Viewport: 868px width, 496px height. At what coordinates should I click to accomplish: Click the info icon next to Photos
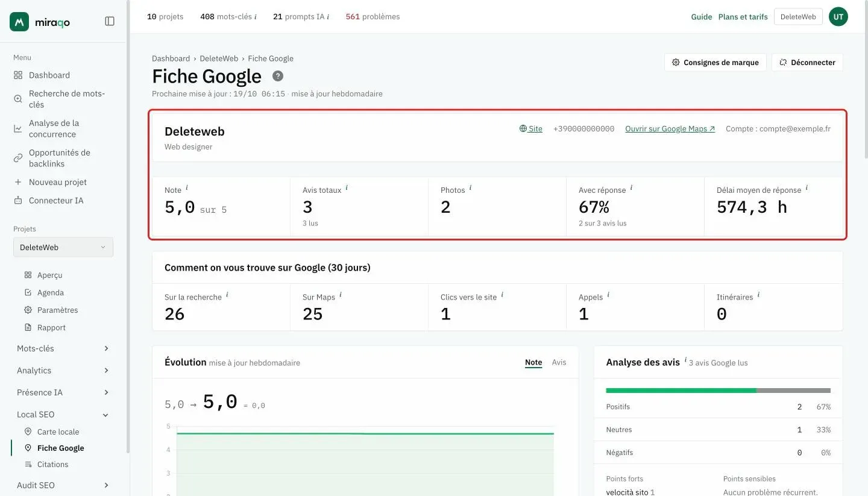(x=470, y=188)
